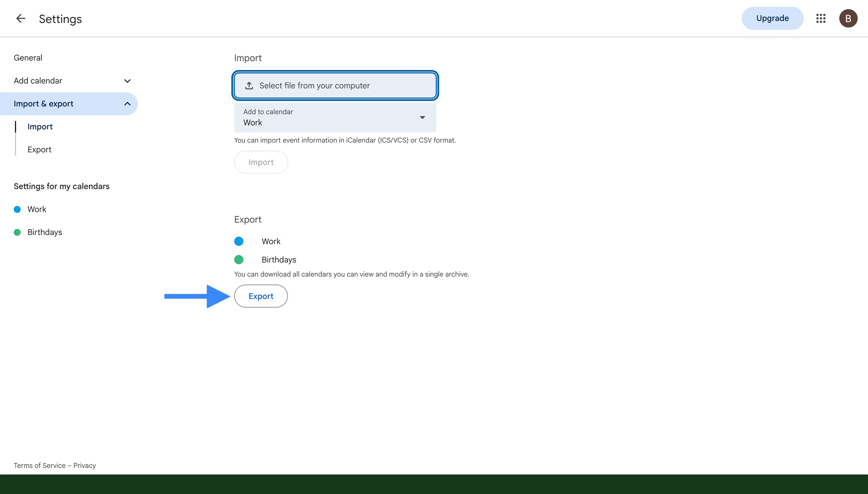Open Work under Settings for my calendars
This screenshot has width=868, height=494.
[37, 209]
